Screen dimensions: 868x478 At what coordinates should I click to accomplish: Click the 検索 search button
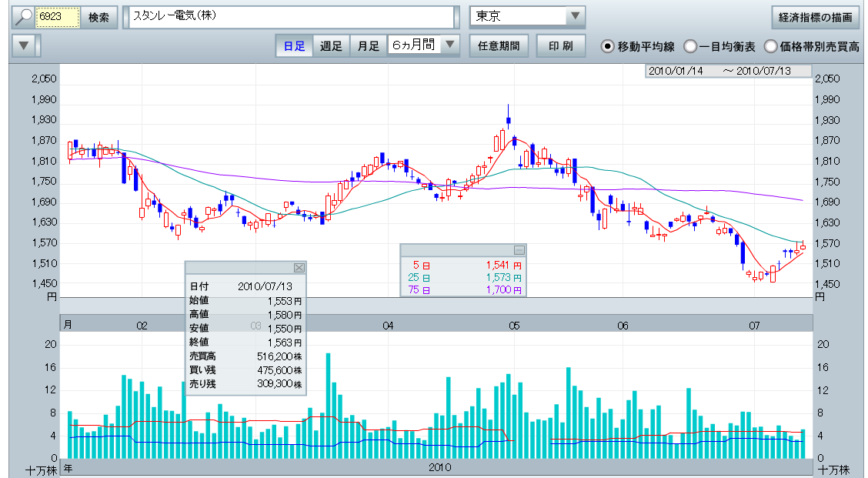point(98,17)
